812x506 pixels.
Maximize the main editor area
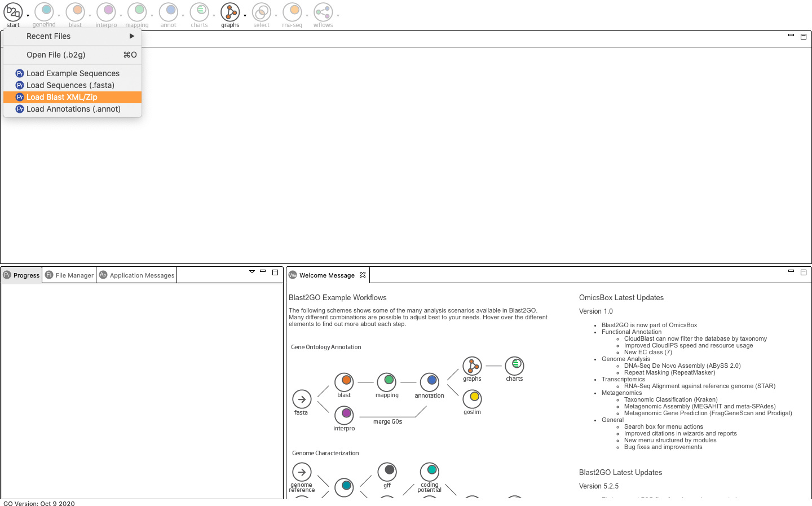coord(804,36)
